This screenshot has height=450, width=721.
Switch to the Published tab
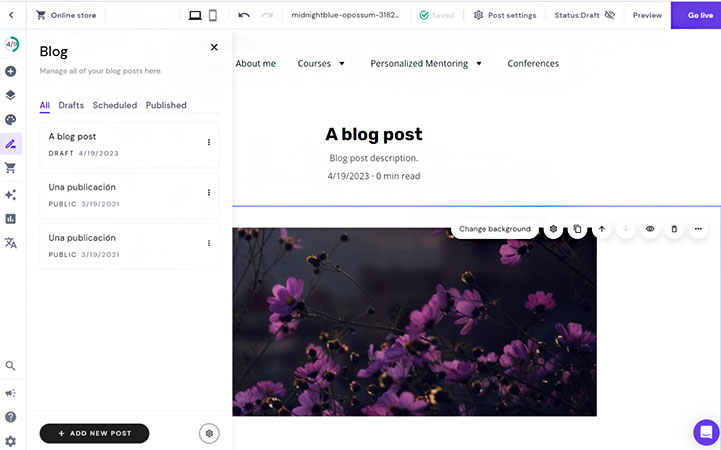click(x=166, y=105)
